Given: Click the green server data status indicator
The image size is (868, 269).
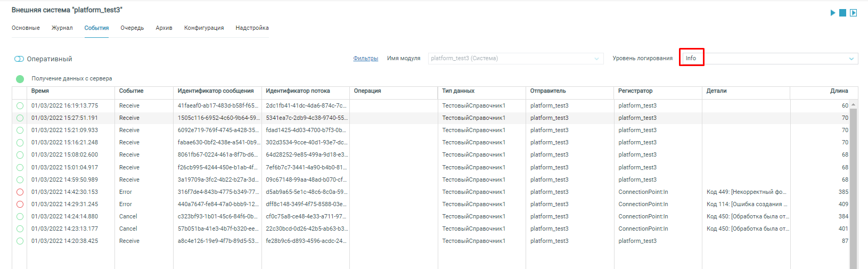Looking at the screenshot, I should (20, 79).
